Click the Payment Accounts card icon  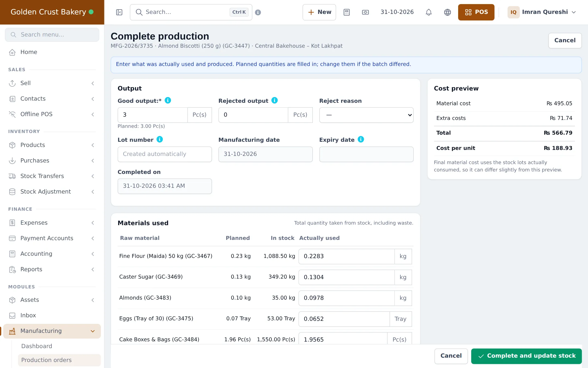[x=12, y=239]
